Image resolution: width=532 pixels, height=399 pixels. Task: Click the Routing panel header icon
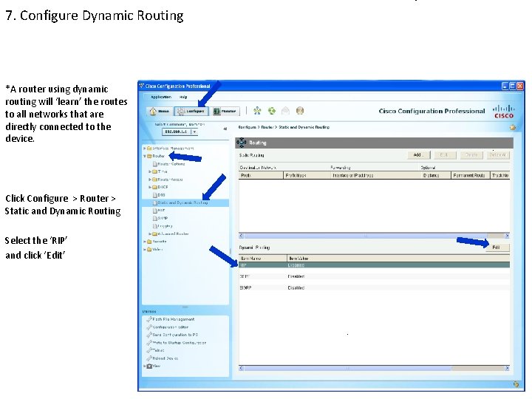[x=241, y=143]
